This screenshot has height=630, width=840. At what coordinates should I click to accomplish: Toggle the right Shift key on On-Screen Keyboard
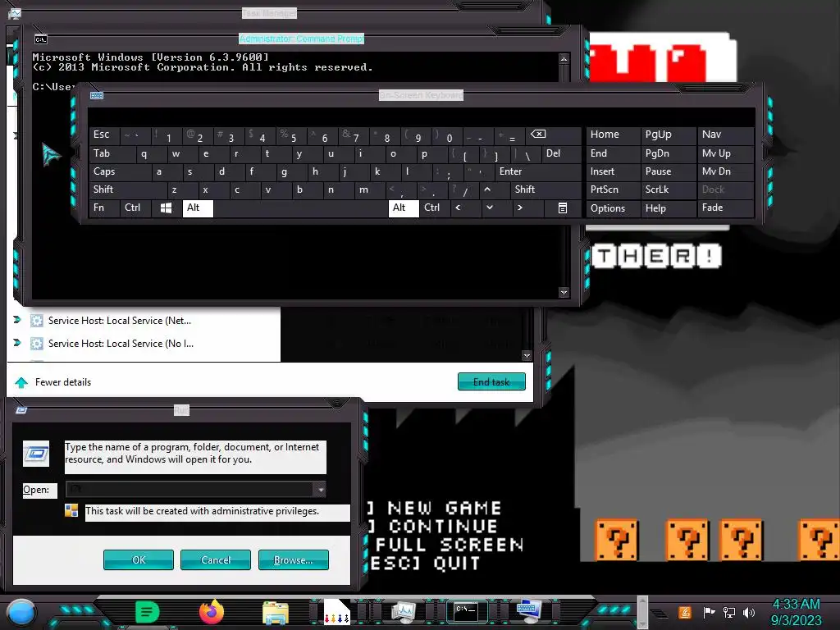(x=545, y=189)
